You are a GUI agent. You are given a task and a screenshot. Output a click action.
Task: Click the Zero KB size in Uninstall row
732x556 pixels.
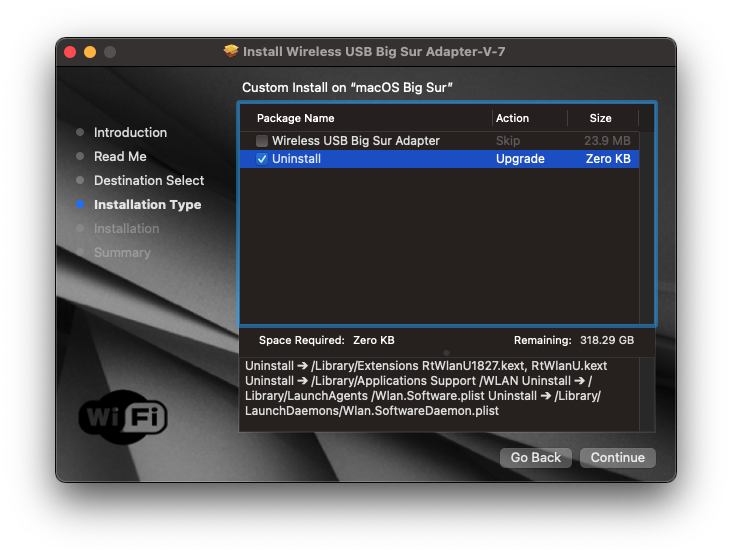pyautogui.click(x=608, y=159)
